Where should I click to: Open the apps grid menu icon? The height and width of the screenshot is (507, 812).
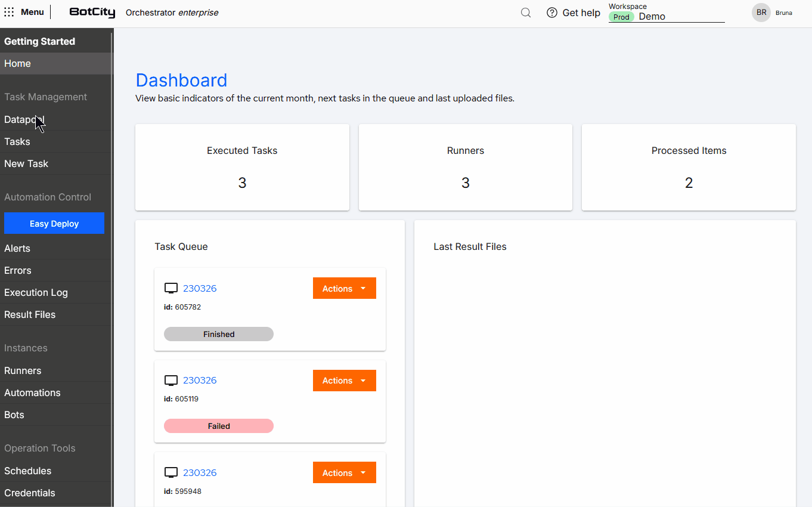click(x=9, y=12)
